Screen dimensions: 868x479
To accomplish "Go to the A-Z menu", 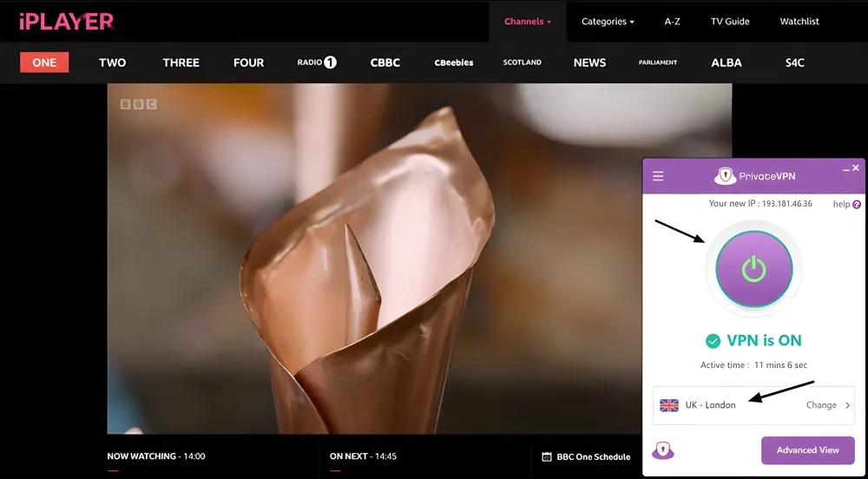I will coord(672,22).
